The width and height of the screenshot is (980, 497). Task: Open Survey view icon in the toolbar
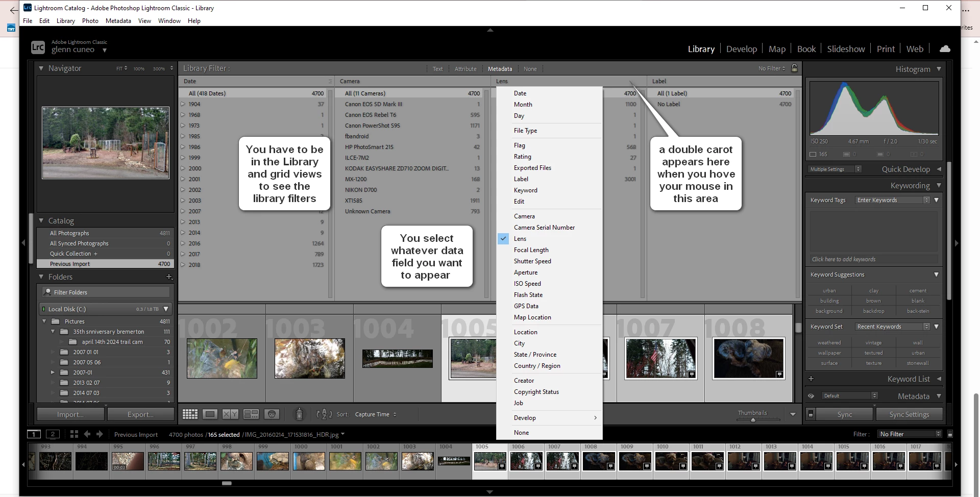coord(251,414)
